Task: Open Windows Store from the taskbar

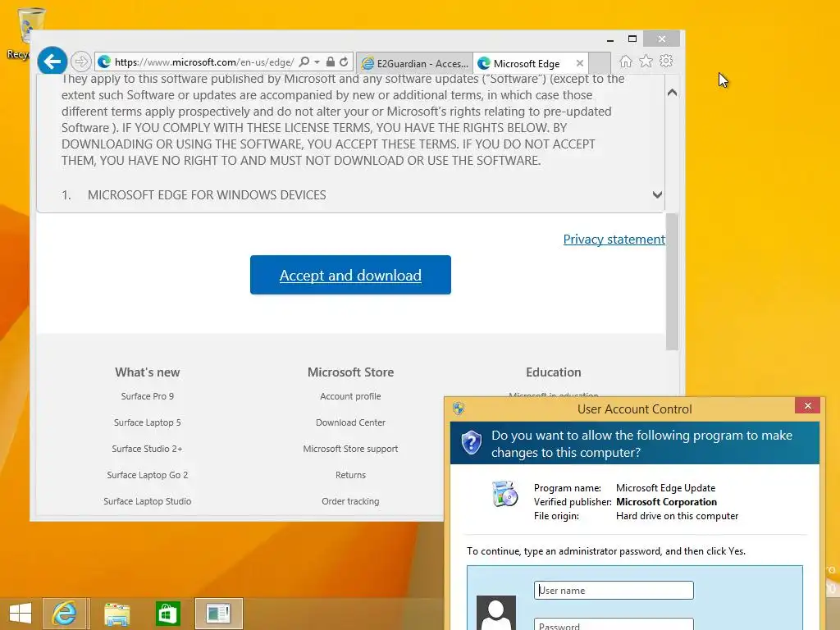Action: pos(167,614)
